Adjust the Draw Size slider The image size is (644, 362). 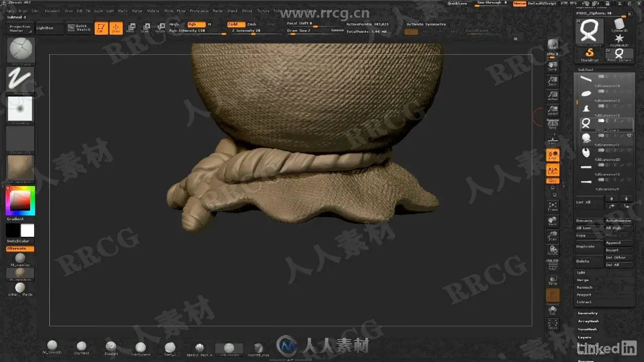[307, 31]
